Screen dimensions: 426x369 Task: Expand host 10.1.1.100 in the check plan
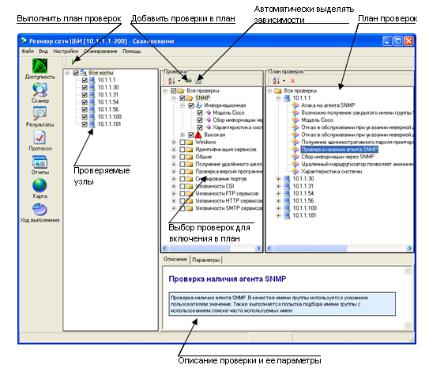[278, 208]
